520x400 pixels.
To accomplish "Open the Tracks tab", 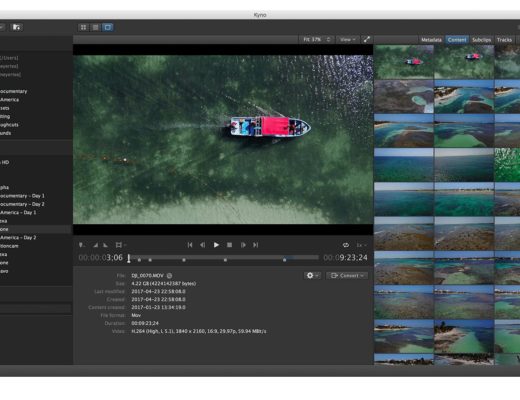I will (504, 40).
